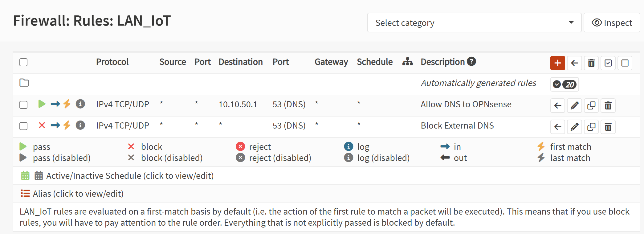Click the folder icon for automatic rules
This screenshot has height=234, width=644.
pyautogui.click(x=24, y=83)
